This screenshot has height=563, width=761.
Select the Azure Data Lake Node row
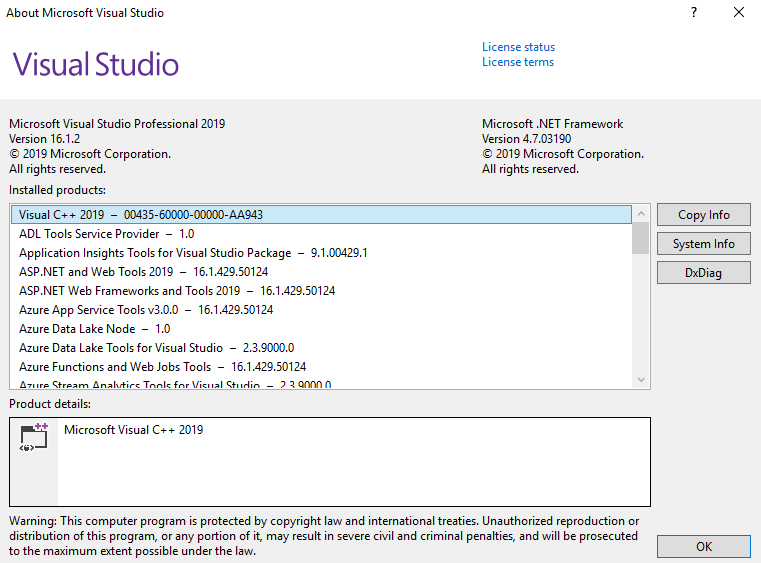(321, 329)
